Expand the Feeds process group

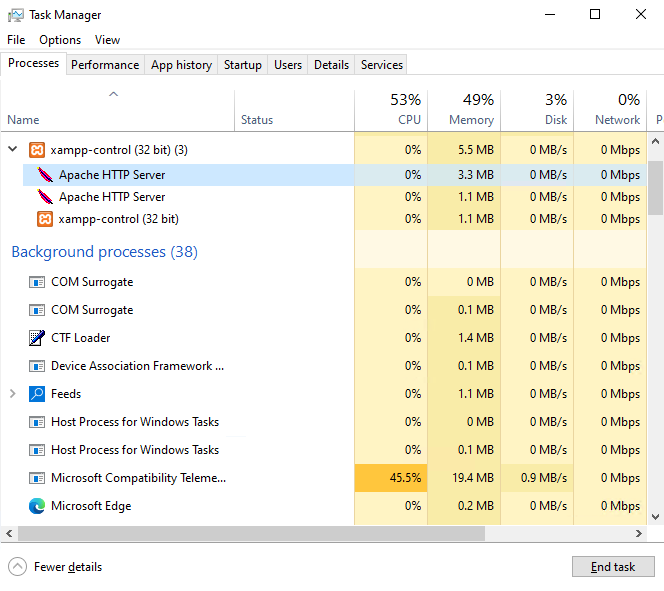click(13, 394)
